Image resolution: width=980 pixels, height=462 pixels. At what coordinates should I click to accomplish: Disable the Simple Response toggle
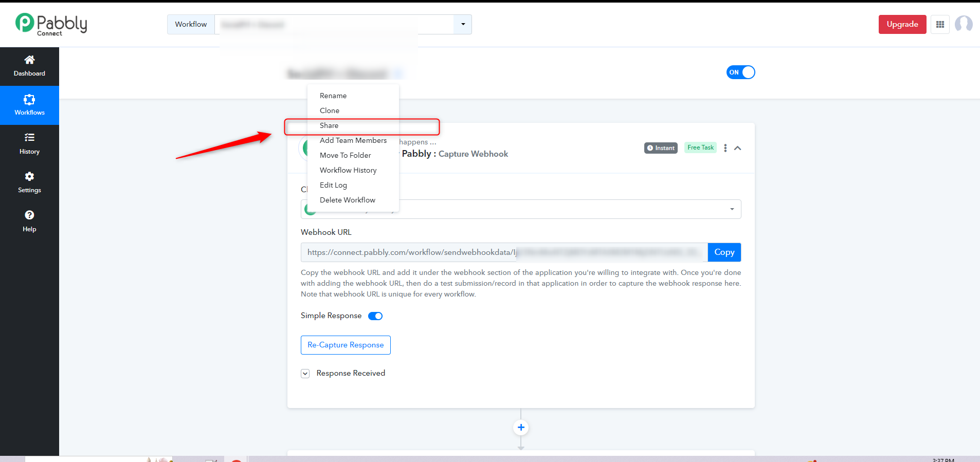[x=375, y=316]
